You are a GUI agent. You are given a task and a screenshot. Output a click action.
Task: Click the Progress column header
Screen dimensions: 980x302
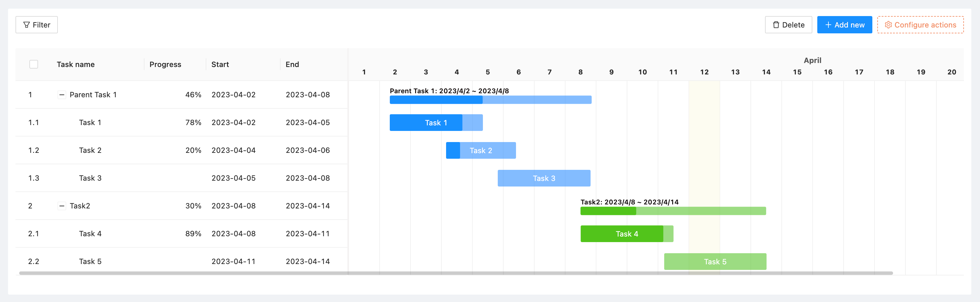pos(165,65)
